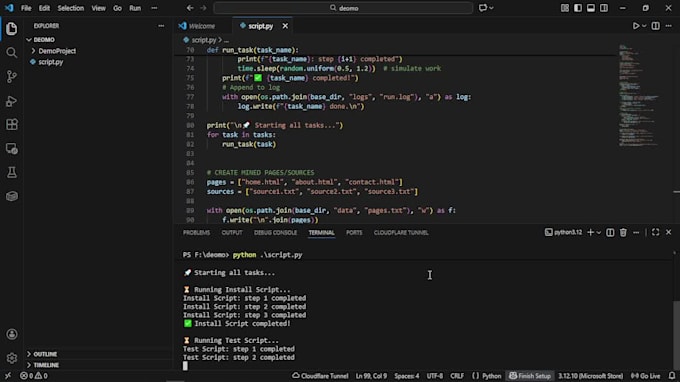Screen dimensions: 680x382
Task: Split the terminal pane
Action: pyautogui.click(x=610, y=232)
